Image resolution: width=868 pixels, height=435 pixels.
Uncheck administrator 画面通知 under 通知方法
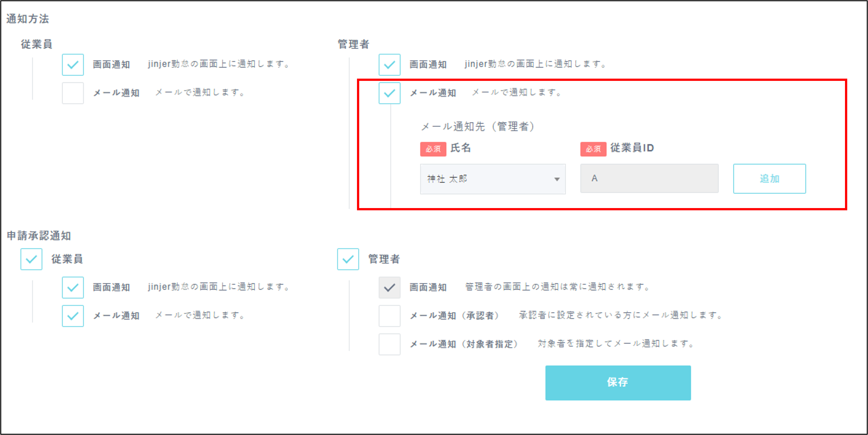pyautogui.click(x=389, y=65)
